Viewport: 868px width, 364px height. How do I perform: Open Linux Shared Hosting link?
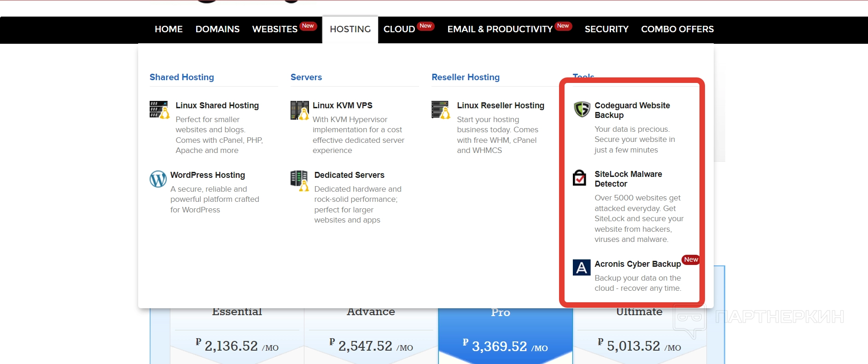pyautogui.click(x=217, y=106)
